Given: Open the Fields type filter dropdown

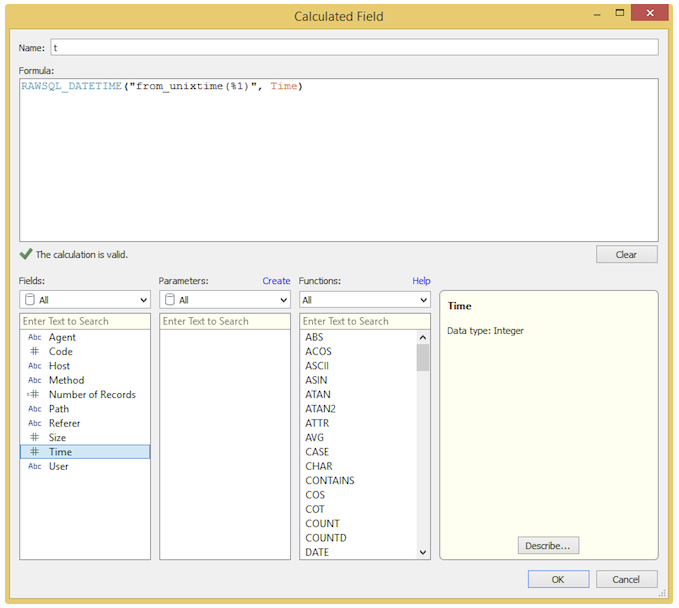Looking at the screenshot, I should 84,300.
